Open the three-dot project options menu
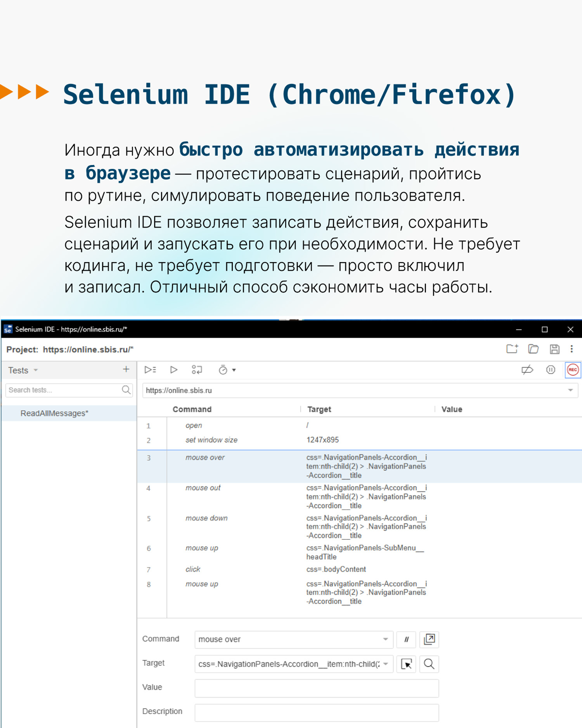582x728 pixels. 571,349
